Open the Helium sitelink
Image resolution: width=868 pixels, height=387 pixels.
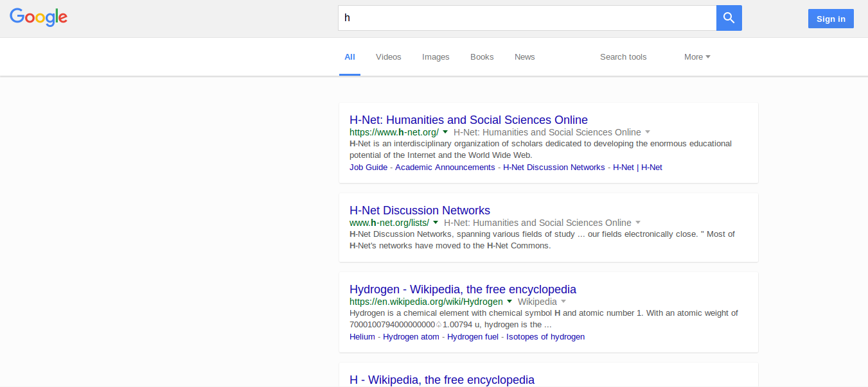[362, 337]
